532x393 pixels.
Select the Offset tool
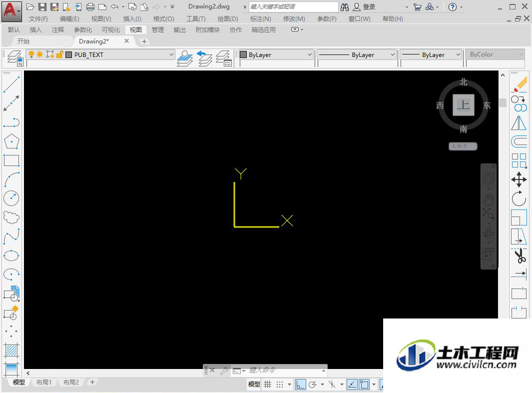tap(519, 141)
